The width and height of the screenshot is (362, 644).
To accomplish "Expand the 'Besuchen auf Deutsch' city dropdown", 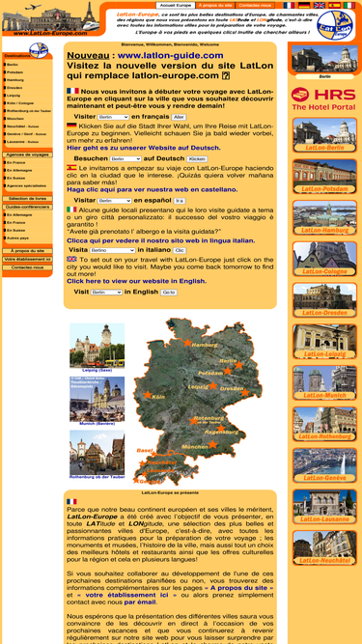I will [125, 159].
